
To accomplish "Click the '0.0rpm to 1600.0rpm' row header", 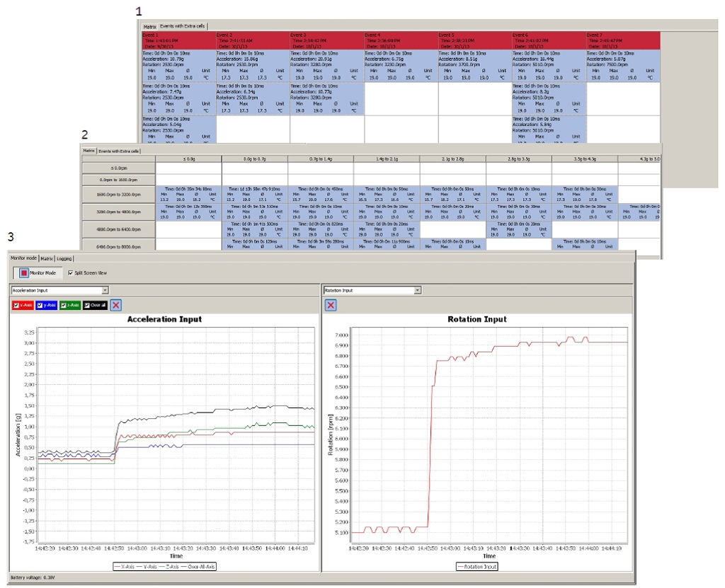I will point(119,180).
